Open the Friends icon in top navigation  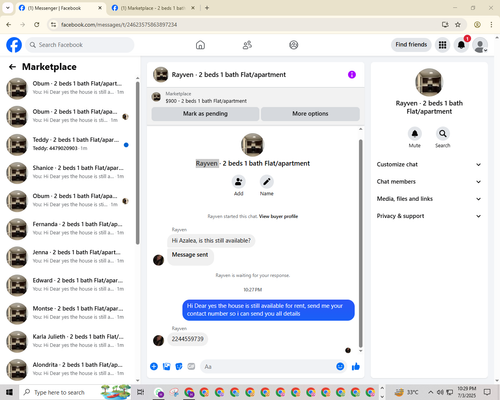pos(247,45)
